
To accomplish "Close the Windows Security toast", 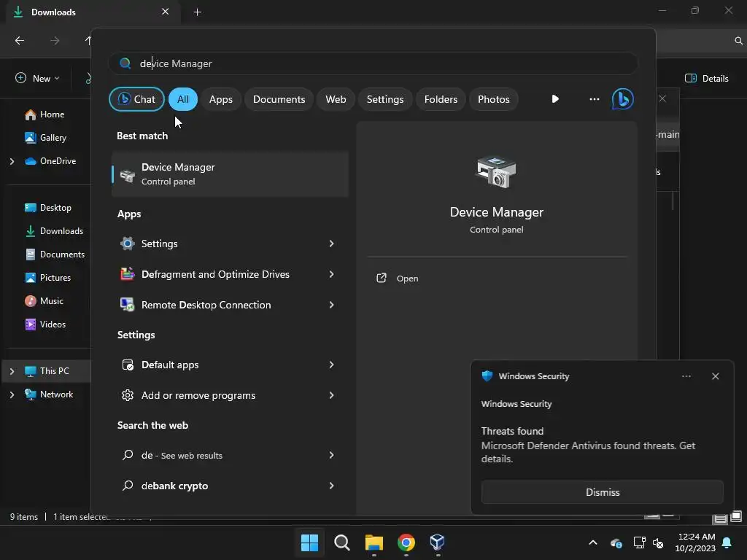I will pos(715,376).
